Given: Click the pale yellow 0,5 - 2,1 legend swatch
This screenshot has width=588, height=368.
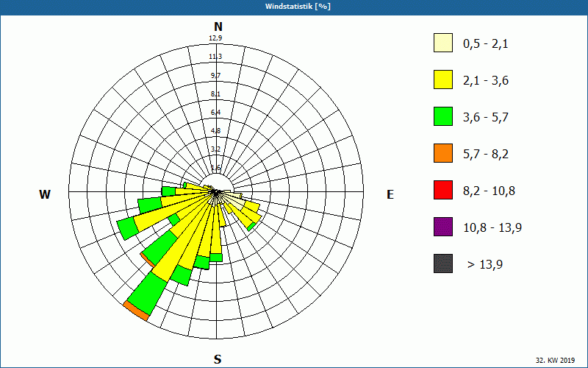Looking at the screenshot, I should point(443,43).
